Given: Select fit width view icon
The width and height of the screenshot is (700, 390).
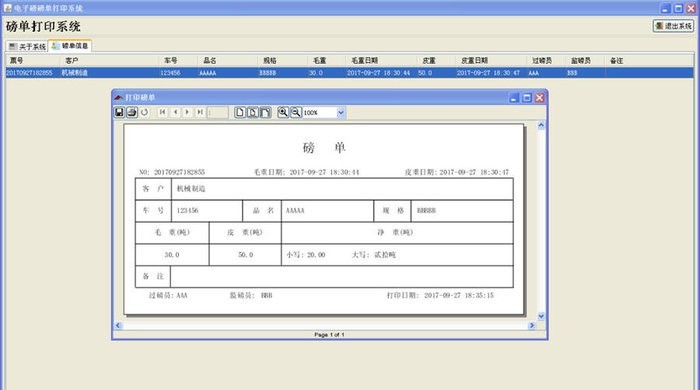Looking at the screenshot, I should pos(265,112).
